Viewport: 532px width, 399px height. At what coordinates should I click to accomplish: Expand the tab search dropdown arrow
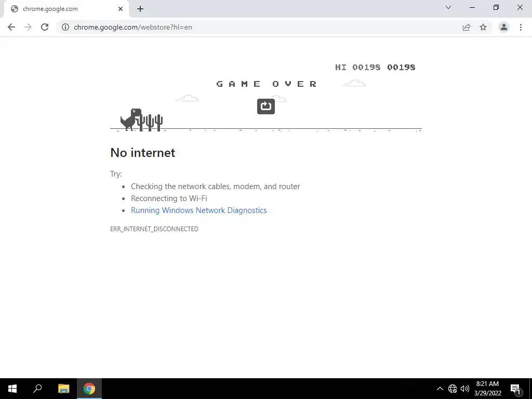pos(448,7)
